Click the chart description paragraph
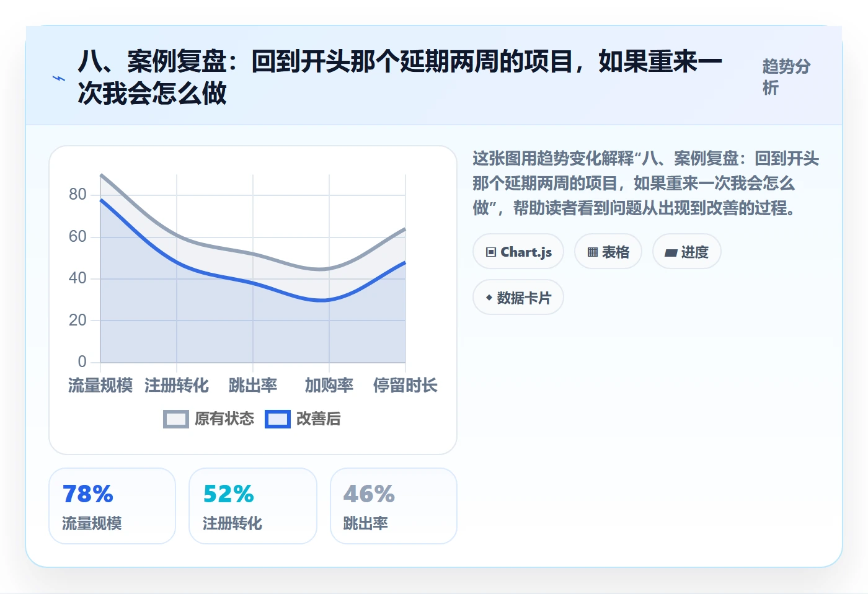Screen dimensions: 868x594 (x=646, y=184)
